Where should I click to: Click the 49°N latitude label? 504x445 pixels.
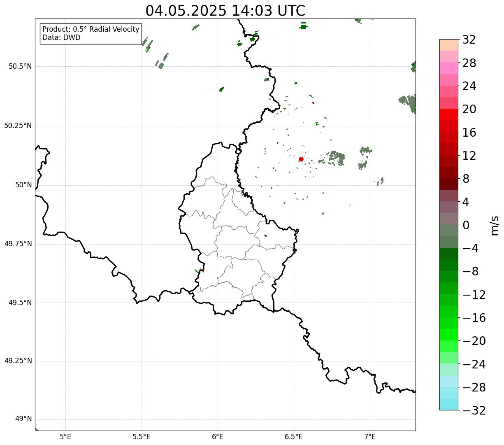23,419
